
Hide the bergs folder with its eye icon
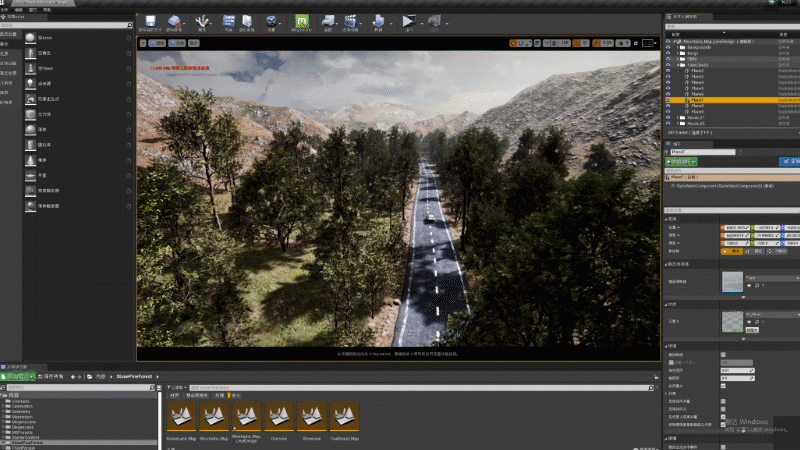pos(668,53)
